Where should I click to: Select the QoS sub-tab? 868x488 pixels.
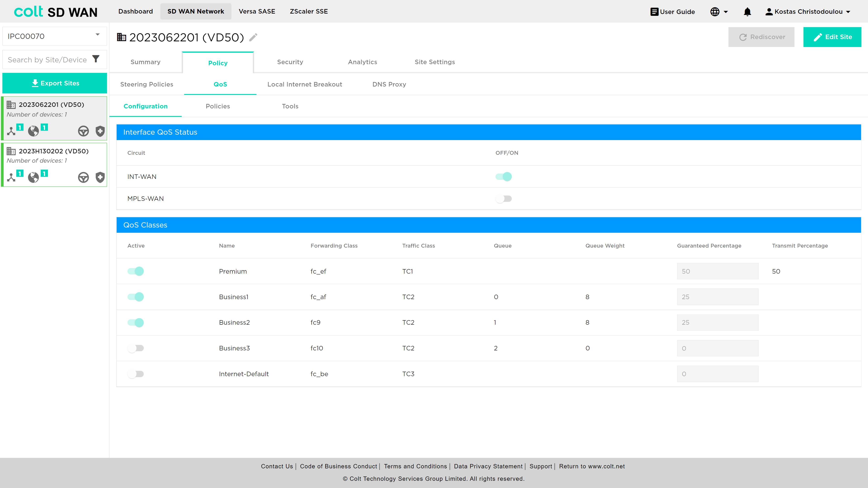220,84
